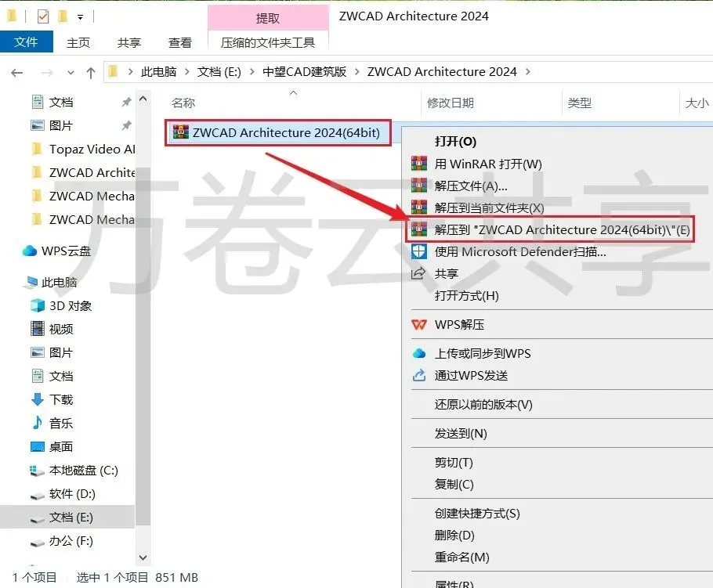Open 打开方式(H) submenu
Screen dimensions: 713x588
tap(466, 296)
